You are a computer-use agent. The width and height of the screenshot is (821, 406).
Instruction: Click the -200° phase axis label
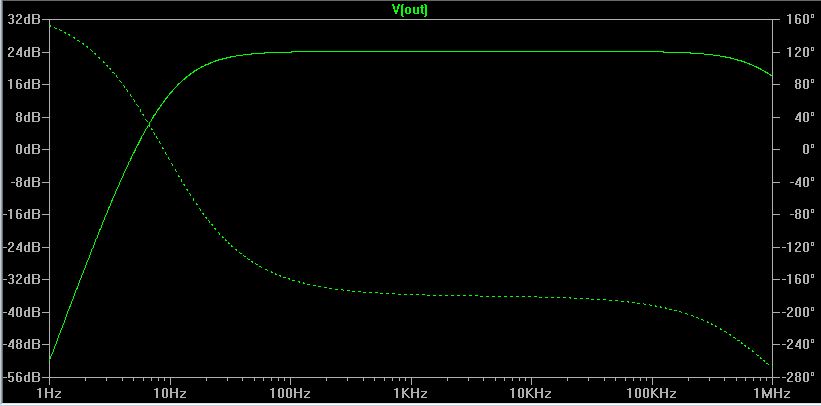pyautogui.click(x=799, y=312)
